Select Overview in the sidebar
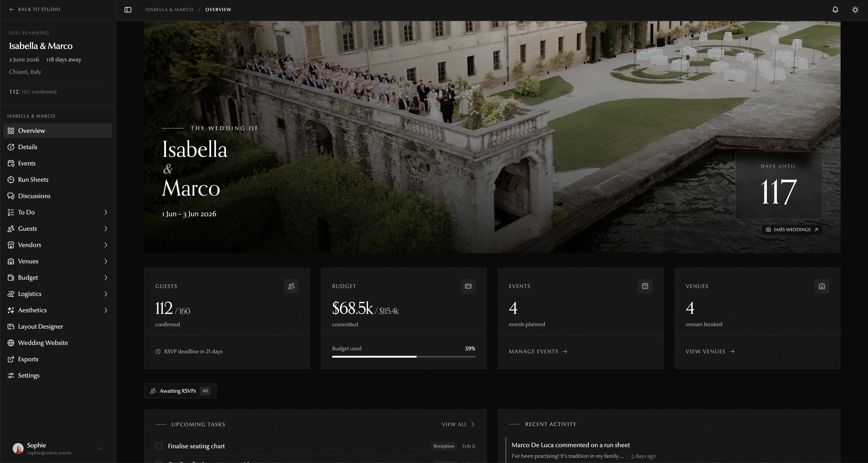Viewport: 868px width, 463px height. pos(32,131)
